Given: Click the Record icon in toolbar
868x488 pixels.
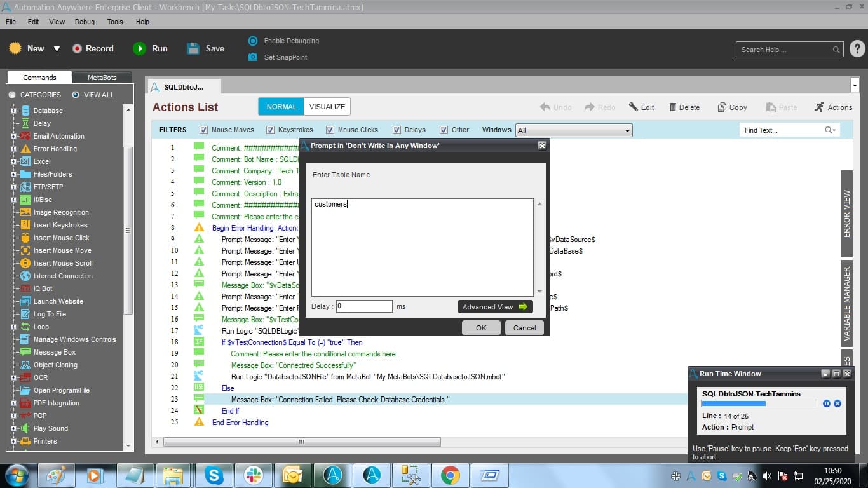Looking at the screenshot, I should 77,48.
